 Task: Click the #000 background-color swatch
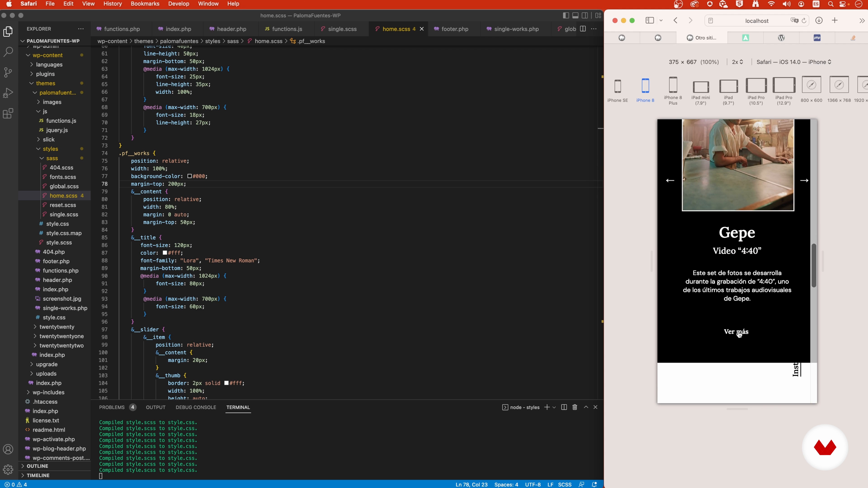tap(189, 176)
